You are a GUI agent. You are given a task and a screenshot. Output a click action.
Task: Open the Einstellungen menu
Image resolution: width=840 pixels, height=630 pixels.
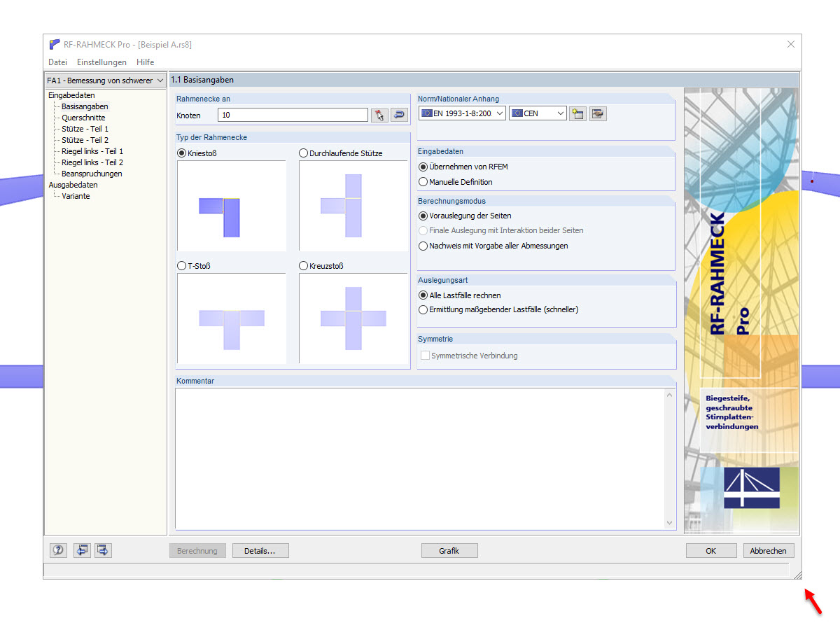[101, 62]
